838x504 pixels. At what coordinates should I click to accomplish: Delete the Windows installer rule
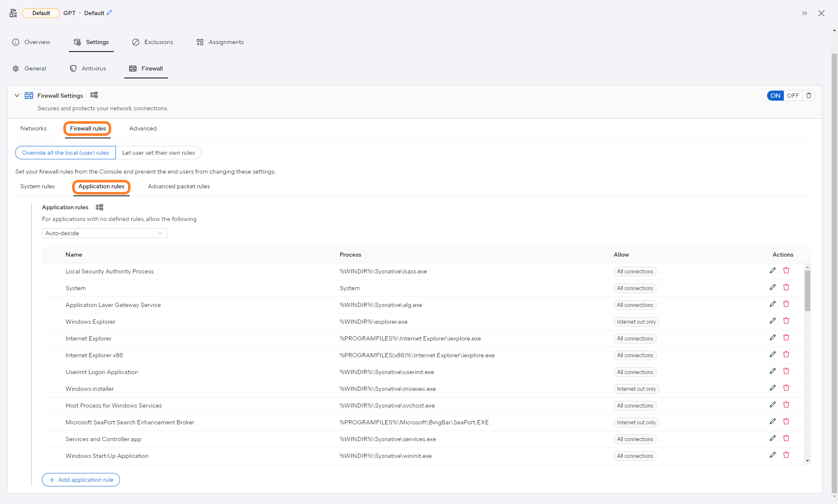point(786,388)
